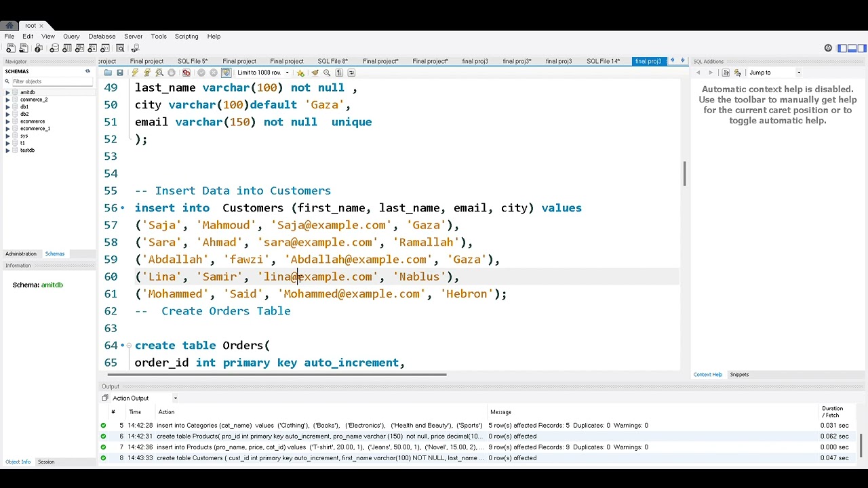Search table data icon
The width and height of the screenshot is (868, 488).
[120, 48]
